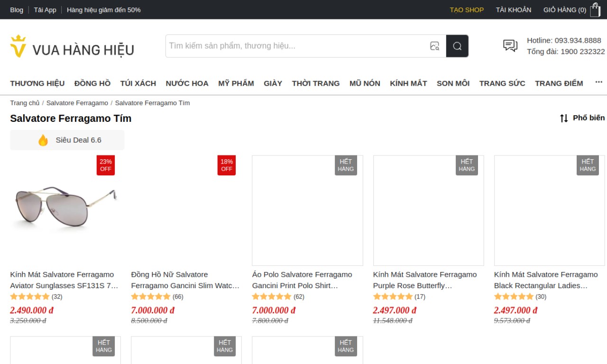Open the TRANG ĐIỂM category
The width and height of the screenshot is (607, 364).
click(x=559, y=83)
